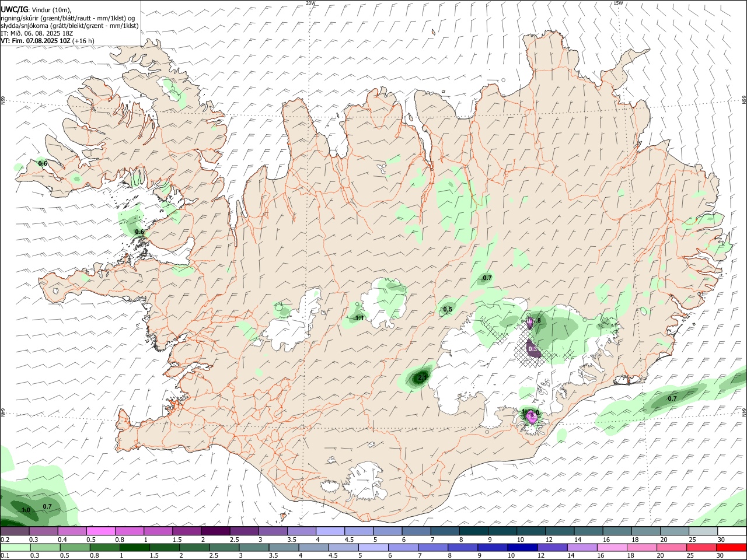Pick the 20 grey-teal swatch in the top legend row
This screenshot has width=747, height=560.
675,531
